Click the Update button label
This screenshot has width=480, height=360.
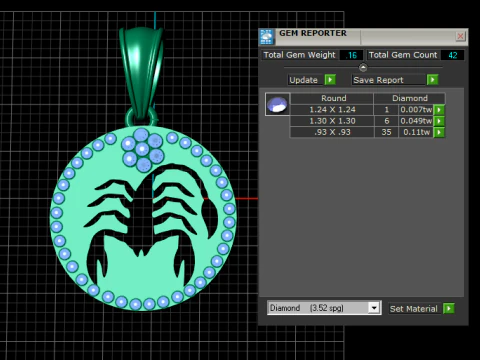pyautogui.click(x=303, y=80)
